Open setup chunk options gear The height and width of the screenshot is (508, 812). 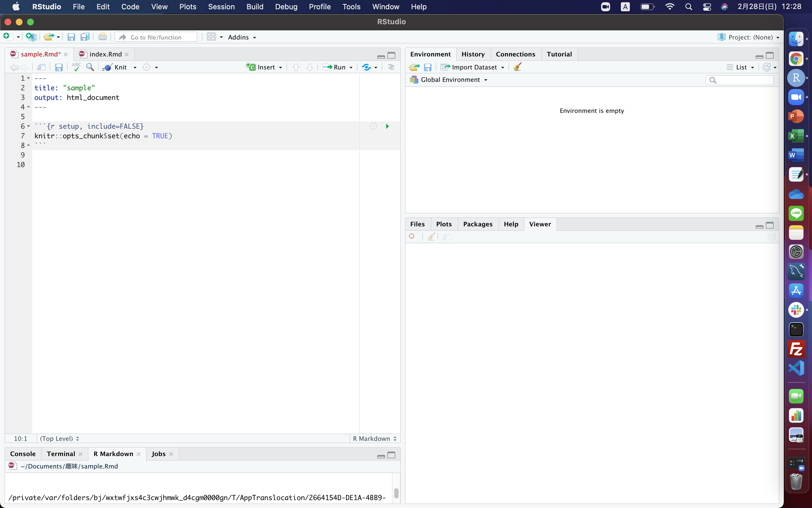(x=374, y=126)
